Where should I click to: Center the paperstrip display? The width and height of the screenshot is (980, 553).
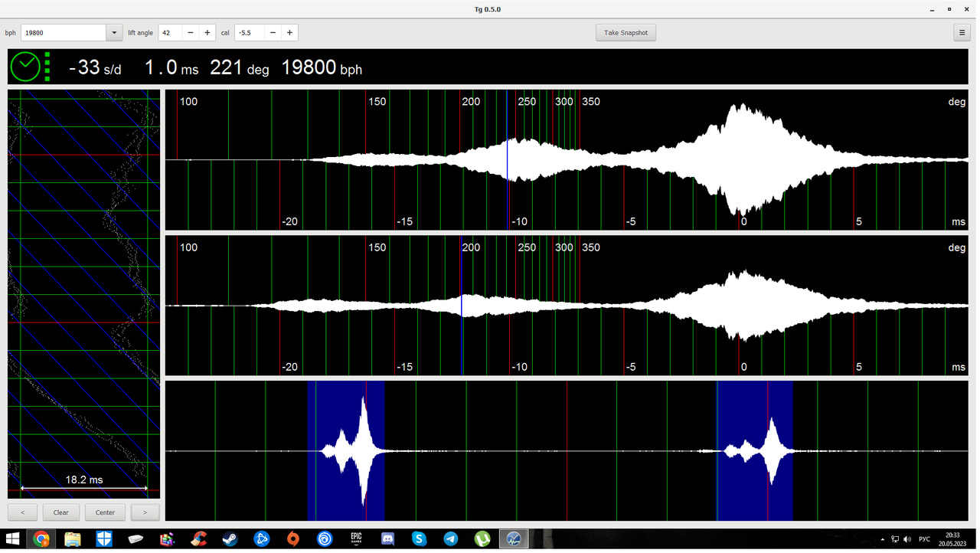tap(105, 512)
